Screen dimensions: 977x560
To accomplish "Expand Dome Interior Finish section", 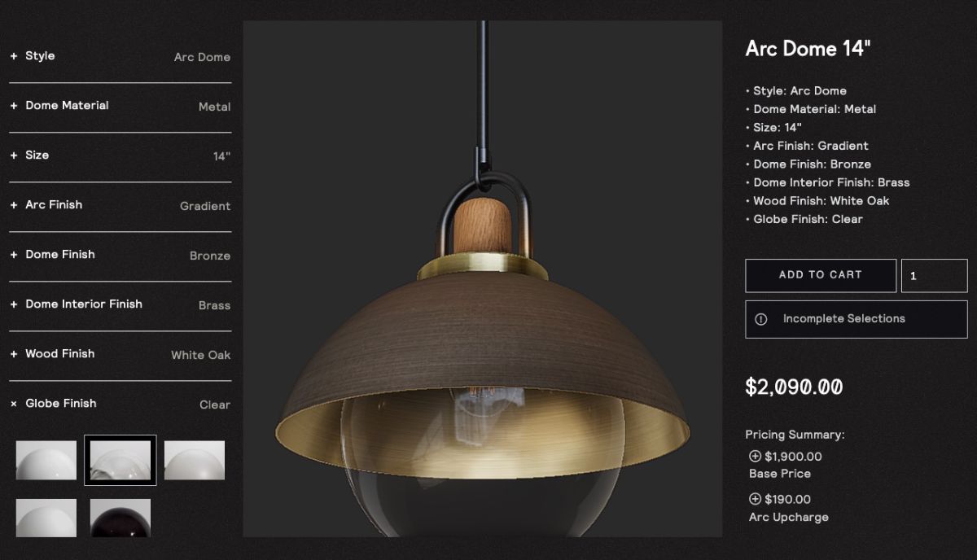I will click(120, 304).
